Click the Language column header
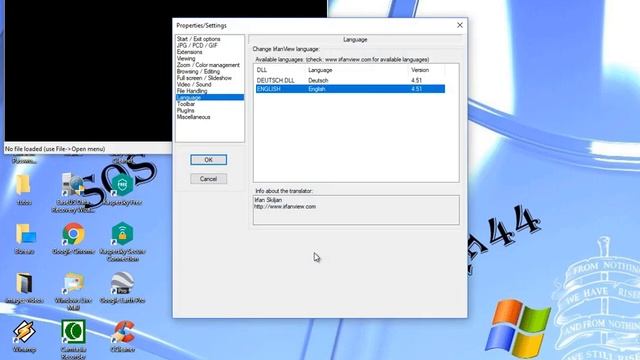Screen dimensions: 640x360 tap(320, 70)
